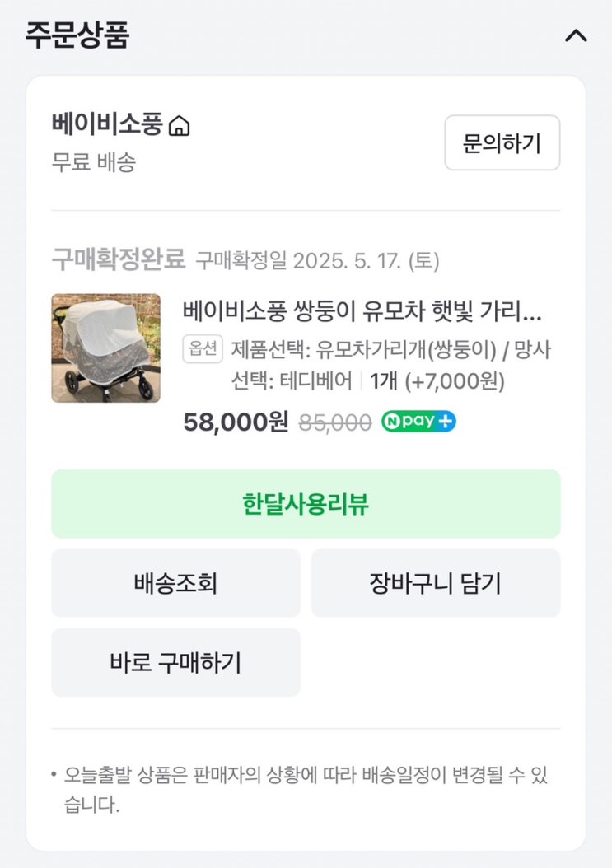Open the 베이비소품 store name link
The width and height of the screenshot is (612, 868).
107,125
